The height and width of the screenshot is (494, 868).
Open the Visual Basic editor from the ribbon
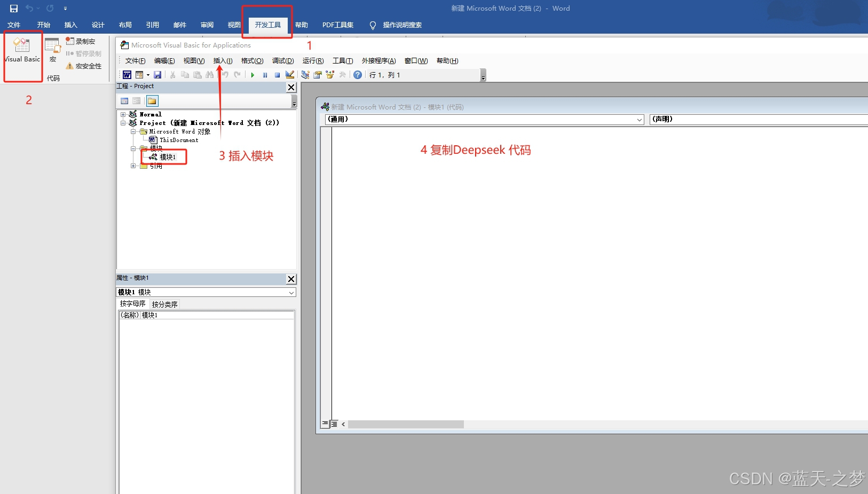pyautogui.click(x=22, y=51)
